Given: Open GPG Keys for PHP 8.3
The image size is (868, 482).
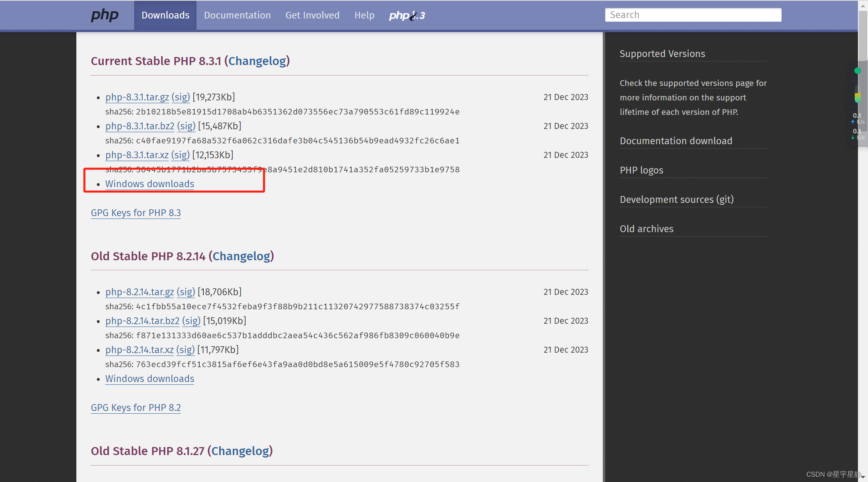Looking at the screenshot, I should pos(136,213).
